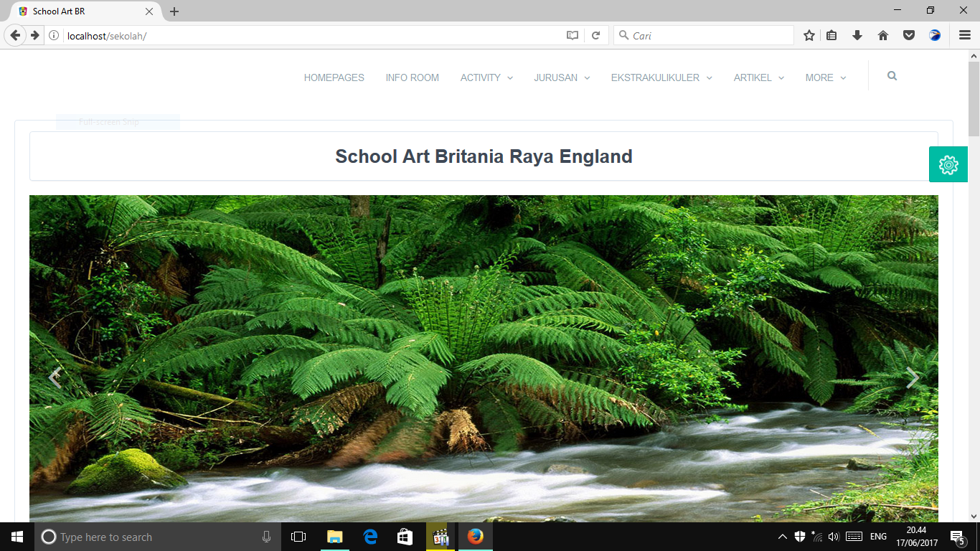This screenshot has width=980, height=551.
Task: Open the Firefox hamburger menu
Action: tap(965, 35)
